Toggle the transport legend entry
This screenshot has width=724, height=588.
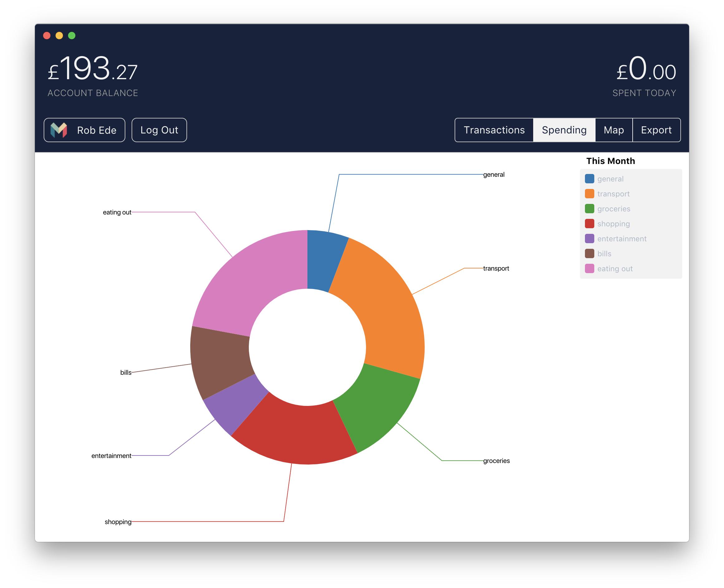pos(613,194)
